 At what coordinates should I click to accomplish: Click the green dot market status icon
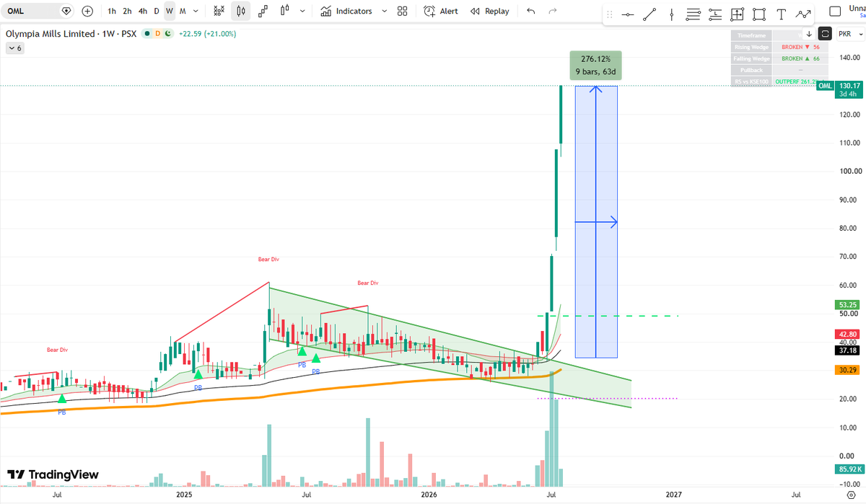[x=147, y=33]
